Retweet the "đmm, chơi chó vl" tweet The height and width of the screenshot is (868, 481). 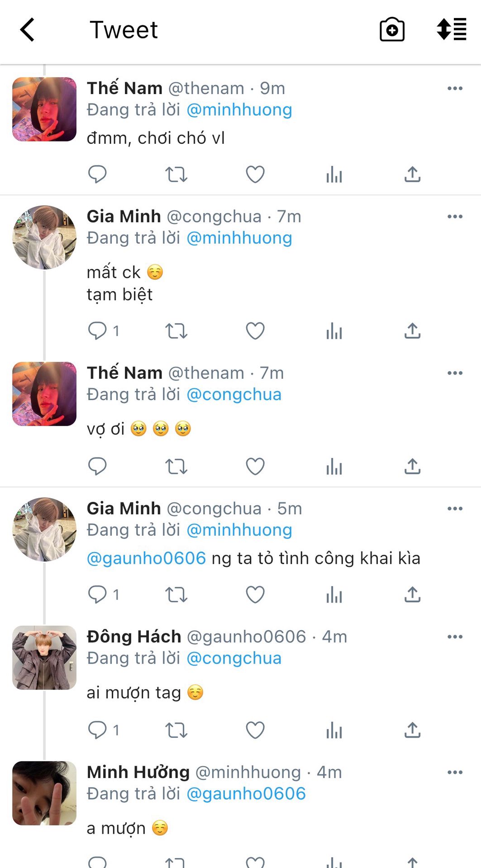pos(176,175)
